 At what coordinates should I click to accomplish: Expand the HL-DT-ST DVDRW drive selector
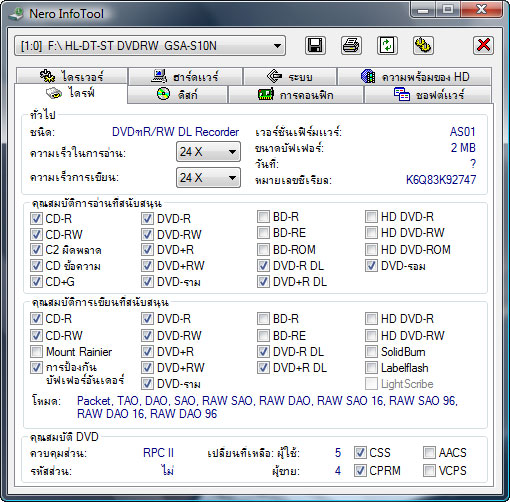150,46
